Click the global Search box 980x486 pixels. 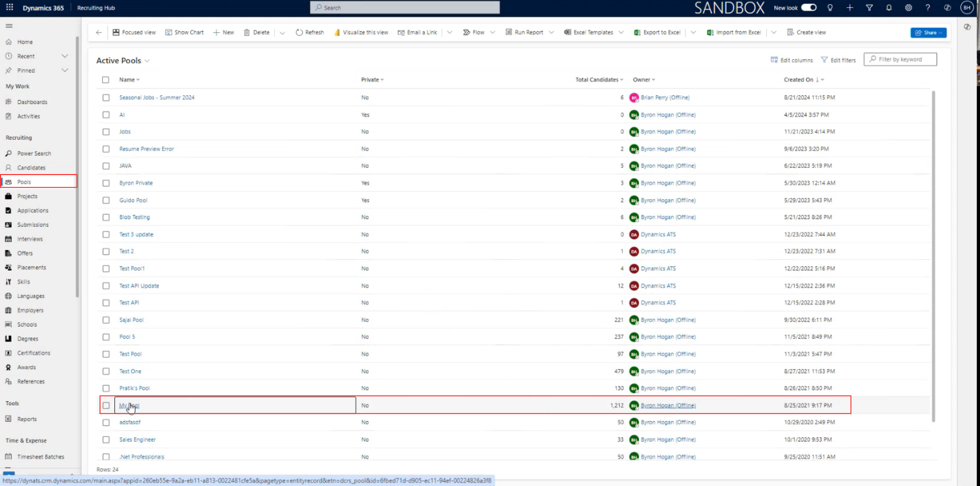coord(405,8)
